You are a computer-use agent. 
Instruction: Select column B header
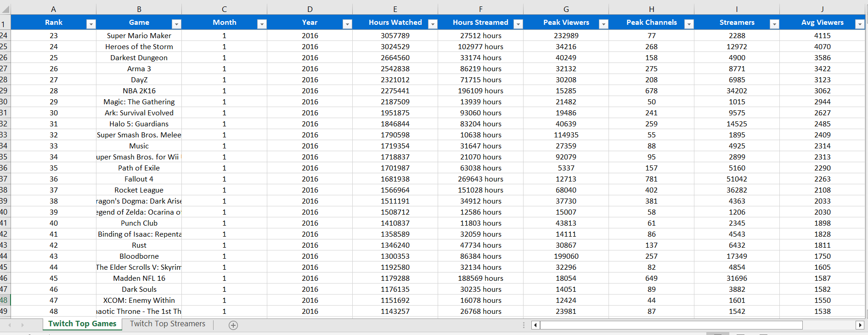[x=139, y=9]
